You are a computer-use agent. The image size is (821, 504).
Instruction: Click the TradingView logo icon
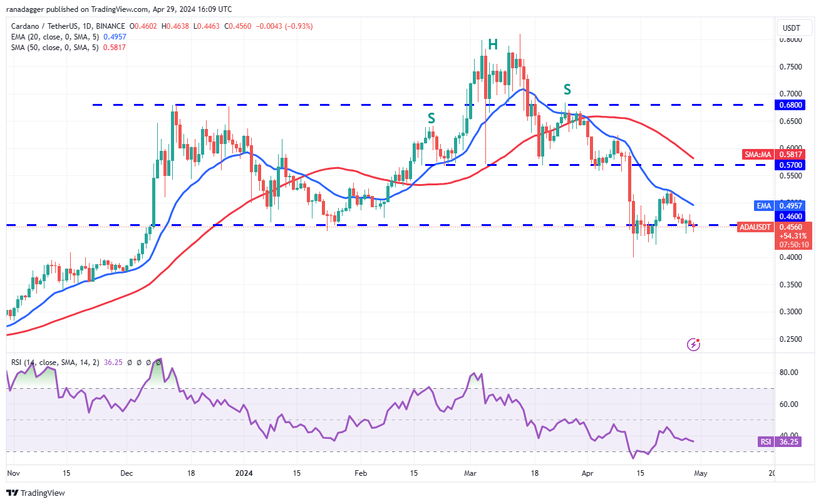pyautogui.click(x=13, y=493)
